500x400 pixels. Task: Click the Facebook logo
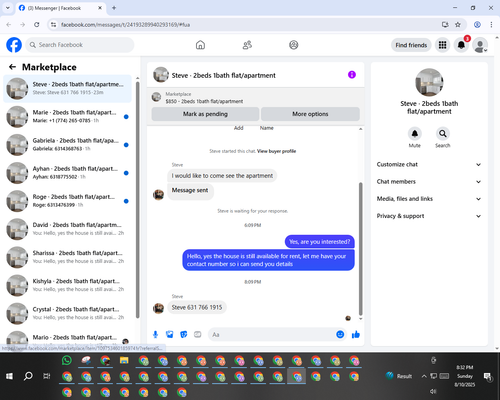(14, 45)
